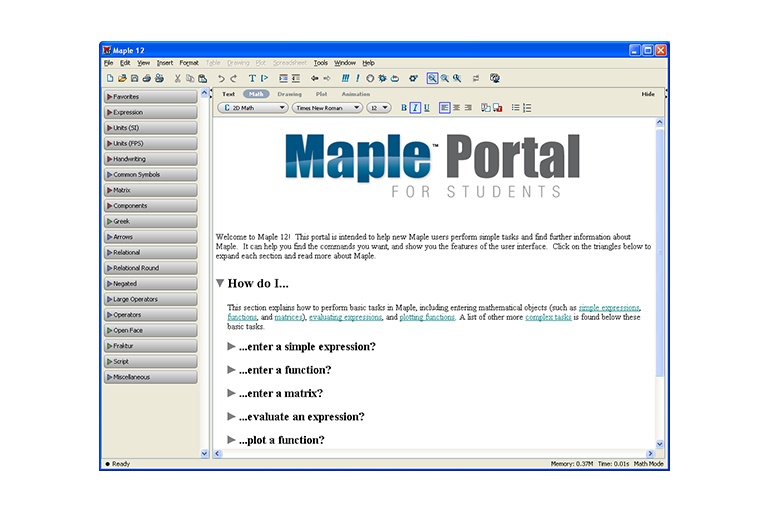Follow the 'plotting functions' link
Screen dimensions: 768x512
click(x=427, y=317)
